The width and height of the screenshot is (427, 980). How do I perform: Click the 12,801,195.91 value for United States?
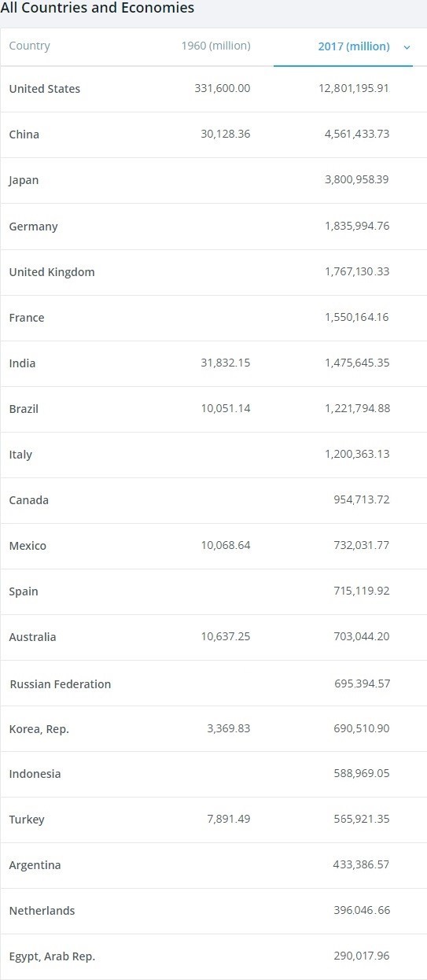354,88
